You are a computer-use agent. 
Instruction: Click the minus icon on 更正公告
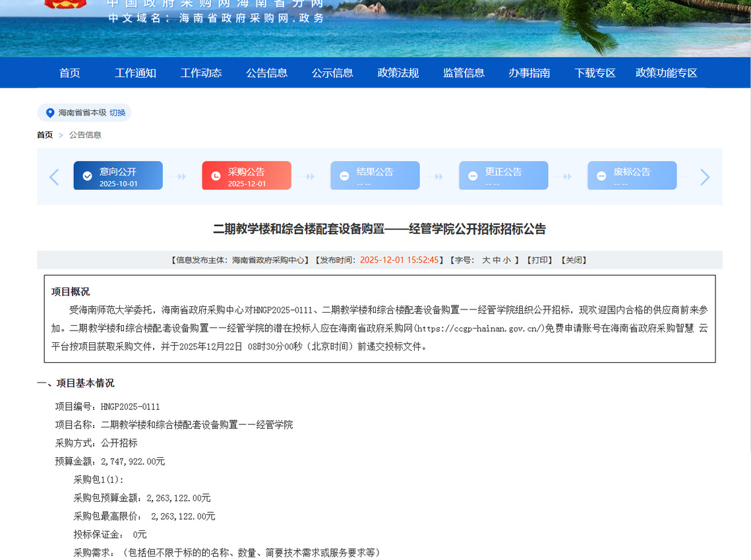coord(473,176)
